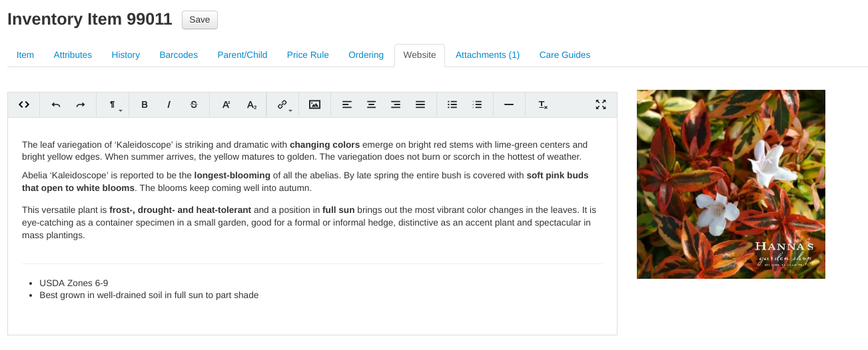Apply superscript formatting

226,104
